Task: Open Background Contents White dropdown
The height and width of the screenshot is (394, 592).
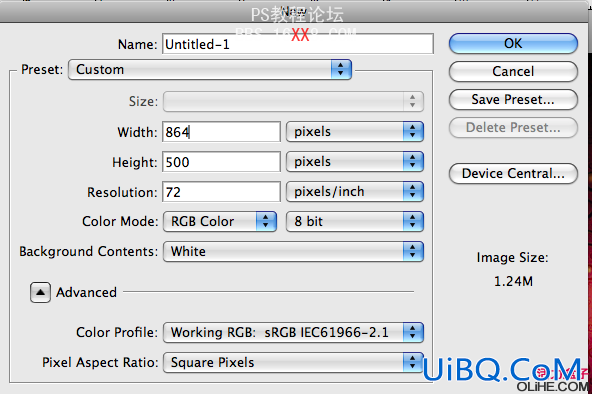Action: tap(293, 252)
